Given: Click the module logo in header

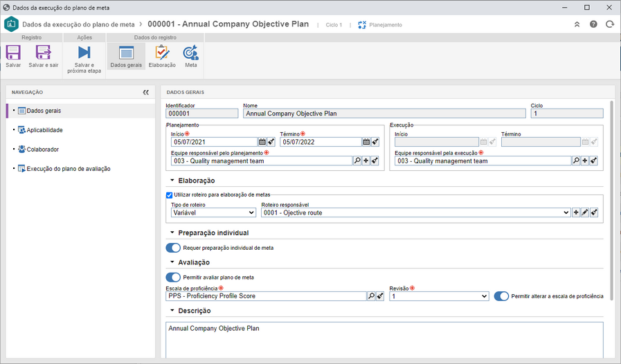Looking at the screenshot, I should 11,24.
